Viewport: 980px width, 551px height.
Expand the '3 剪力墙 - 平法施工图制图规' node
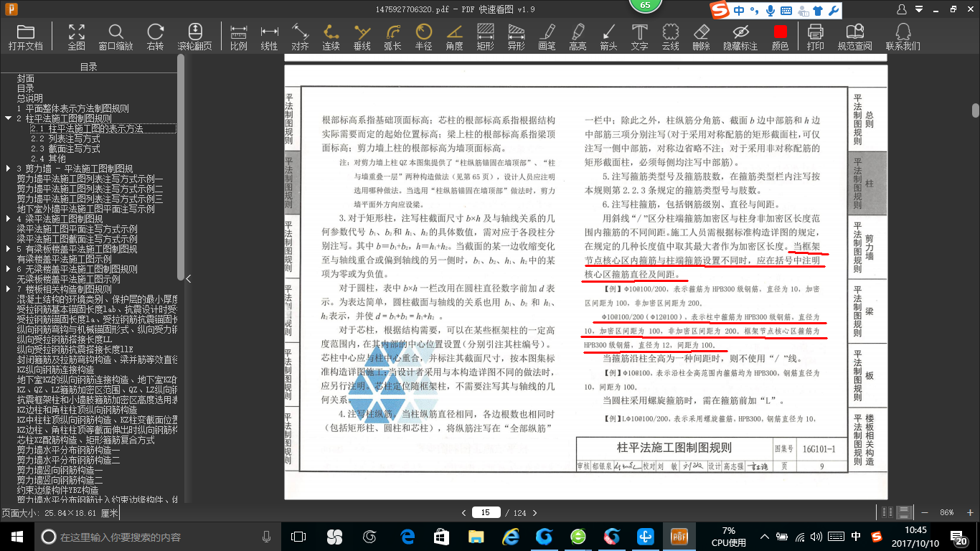[x=8, y=169]
